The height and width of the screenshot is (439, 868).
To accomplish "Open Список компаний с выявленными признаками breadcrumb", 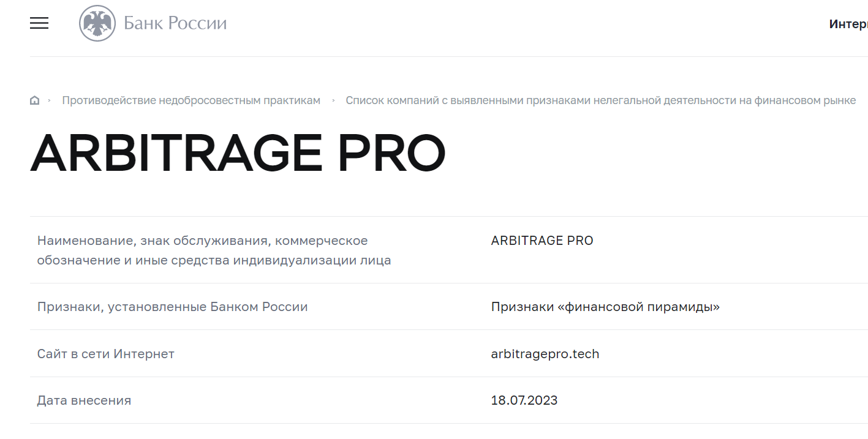I will point(600,100).
